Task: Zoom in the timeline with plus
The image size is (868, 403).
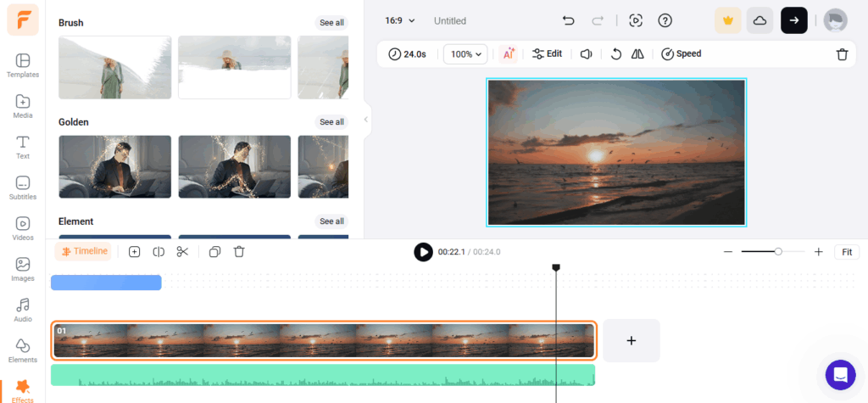Action: [819, 252]
